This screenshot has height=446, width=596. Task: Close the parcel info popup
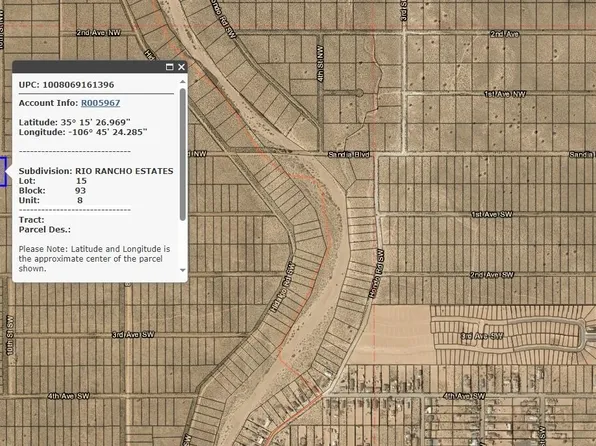click(x=181, y=67)
